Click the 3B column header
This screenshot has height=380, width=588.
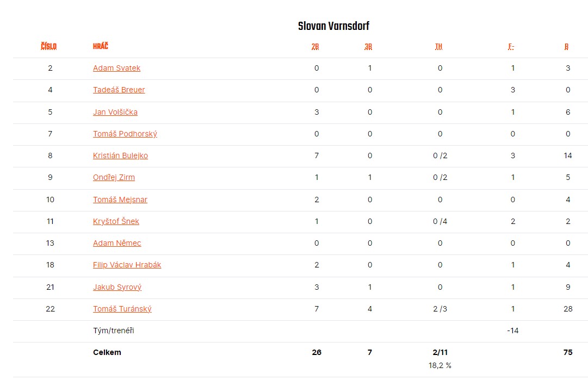tap(368, 46)
